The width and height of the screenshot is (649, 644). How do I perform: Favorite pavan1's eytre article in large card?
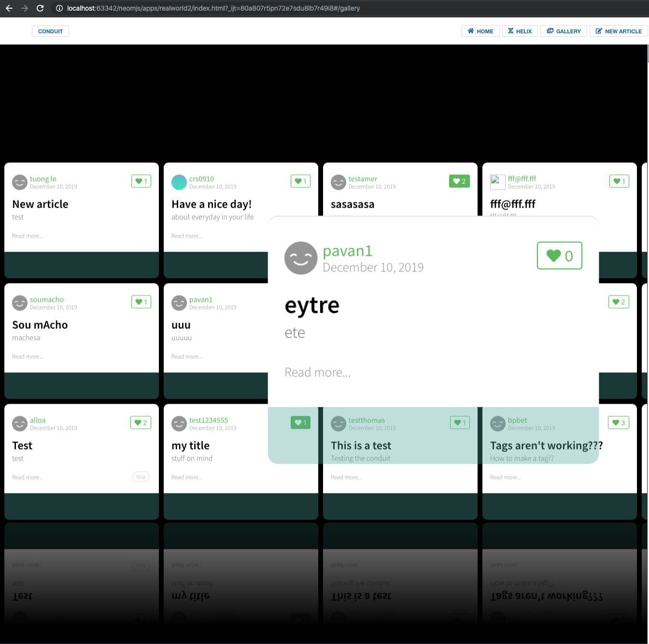pos(559,255)
